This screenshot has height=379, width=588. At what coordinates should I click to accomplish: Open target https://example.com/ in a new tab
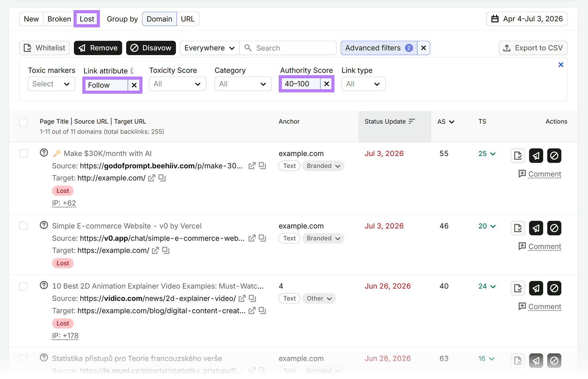pyautogui.click(x=155, y=251)
